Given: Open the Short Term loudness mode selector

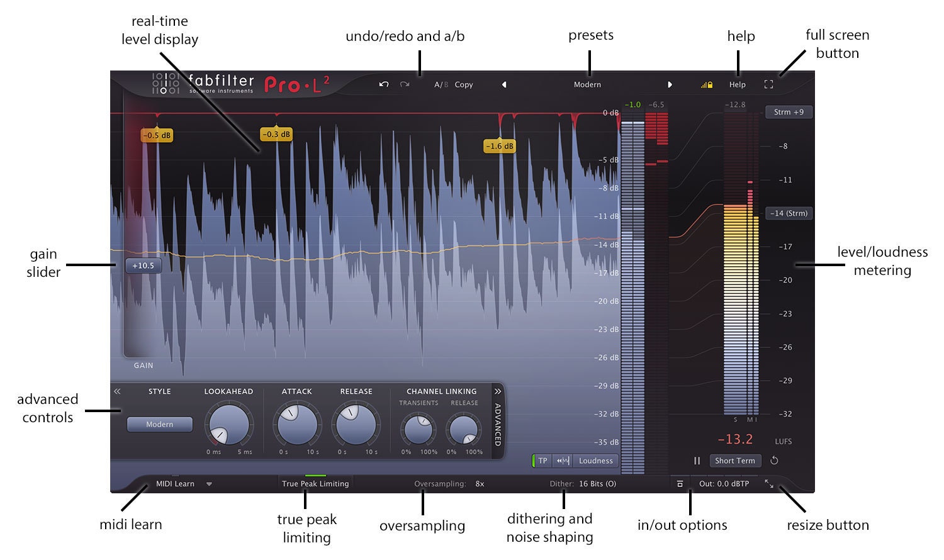Looking at the screenshot, I should coord(735,461).
